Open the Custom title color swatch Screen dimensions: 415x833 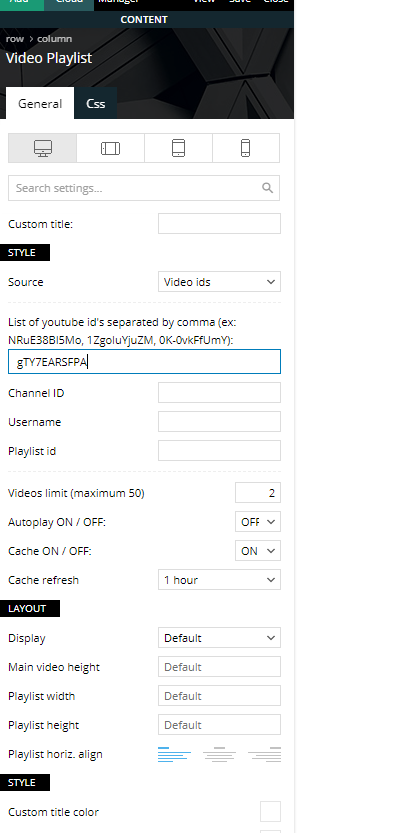click(x=270, y=812)
